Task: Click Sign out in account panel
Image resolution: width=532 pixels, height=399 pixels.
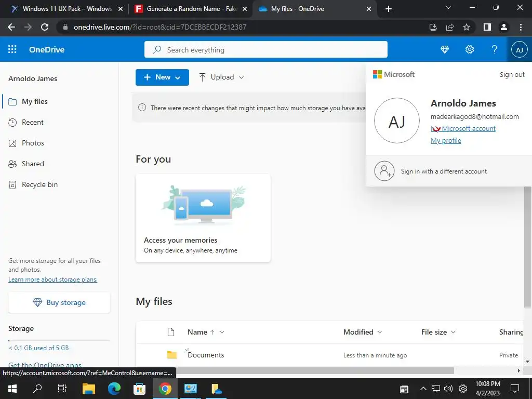Action: [512, 75]
